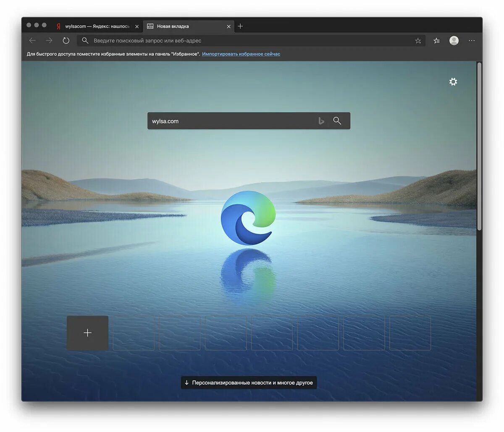Open page settings gear on new tab page
The height and width of the screenshot is (432, 504).
453,81
